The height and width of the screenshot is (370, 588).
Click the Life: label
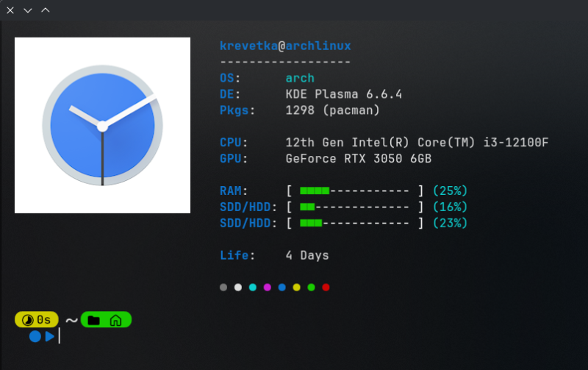pyautogui.click(x=237, y=255)
